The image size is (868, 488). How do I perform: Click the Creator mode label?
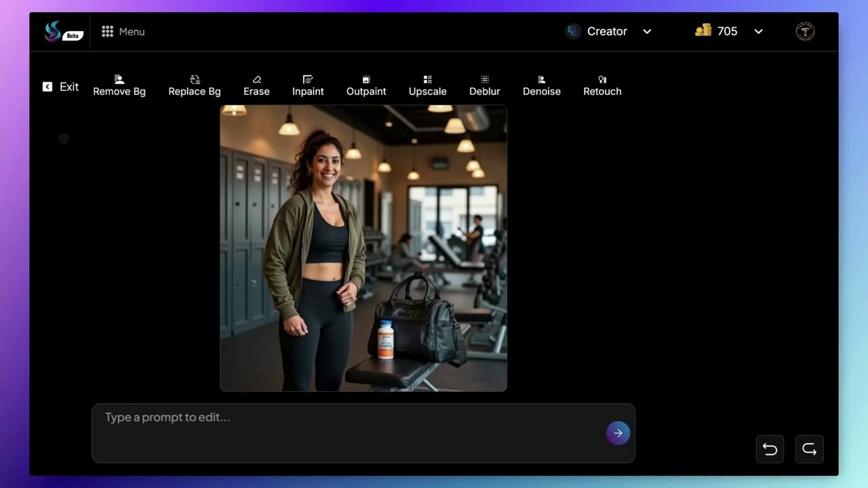607,31
